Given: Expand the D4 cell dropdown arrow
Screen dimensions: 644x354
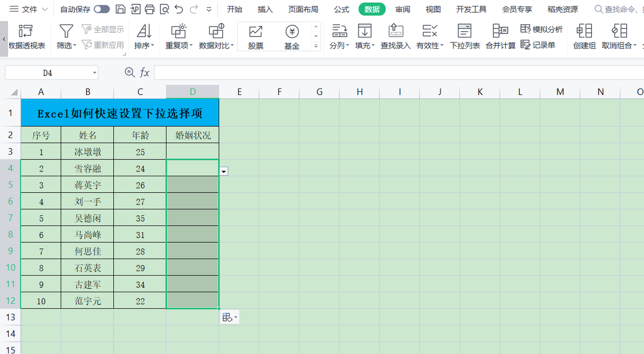Looking at the screenshot, I should [224, 171].
